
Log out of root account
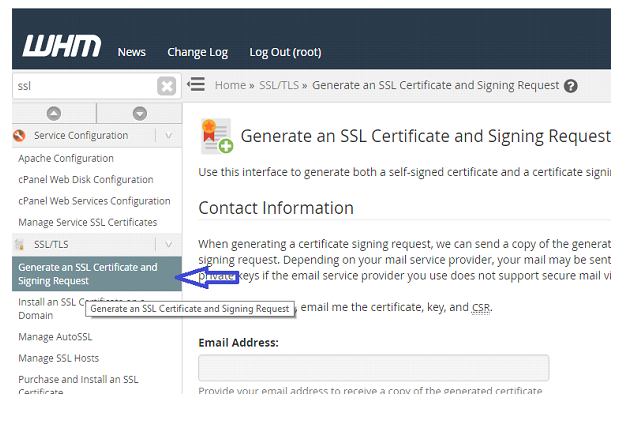coord(285,52)
